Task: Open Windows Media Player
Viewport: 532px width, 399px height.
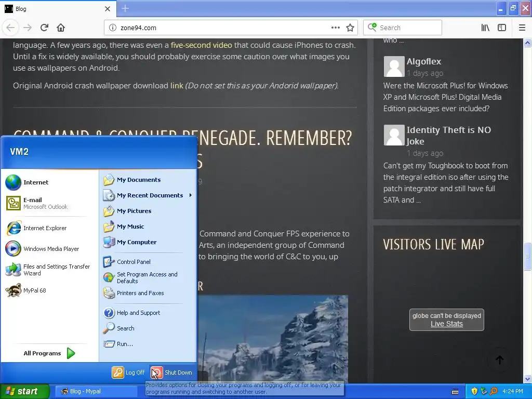Action: [x=49, y=249]
